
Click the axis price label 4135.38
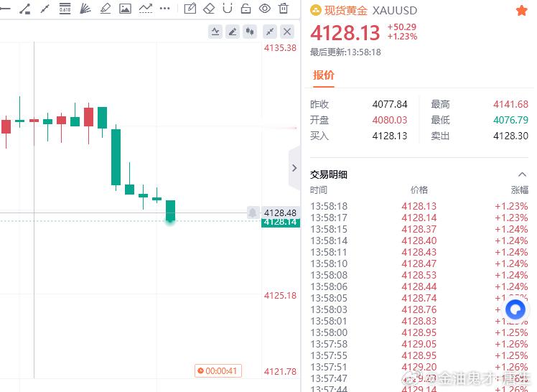(x=280, y=48)
